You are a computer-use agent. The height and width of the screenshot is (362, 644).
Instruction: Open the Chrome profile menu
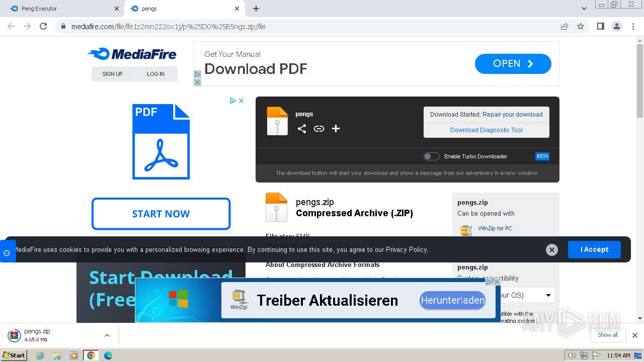click(616, 26)
